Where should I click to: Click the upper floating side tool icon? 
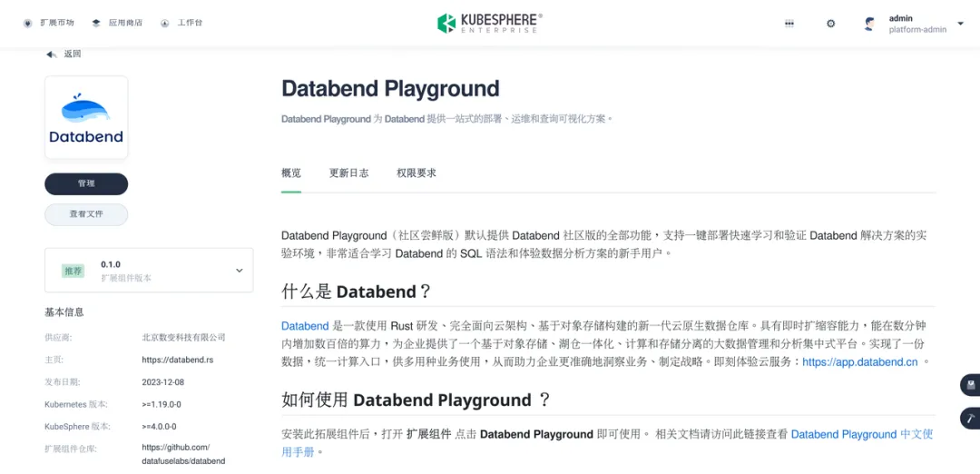(971, 385)
